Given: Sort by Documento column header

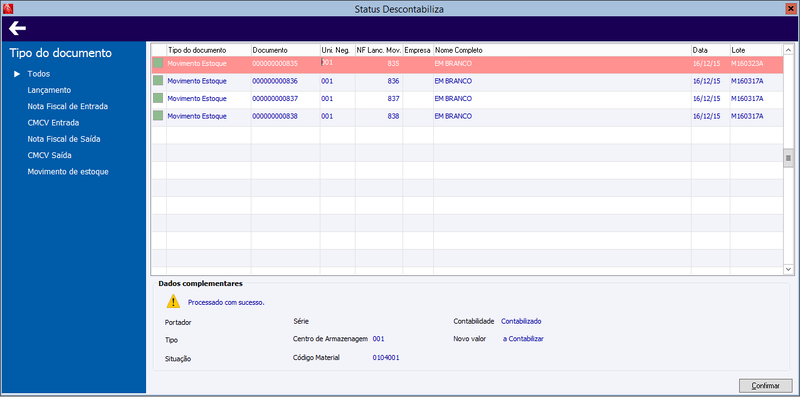Looking at the screenshot, I should (x=285, y=50).
